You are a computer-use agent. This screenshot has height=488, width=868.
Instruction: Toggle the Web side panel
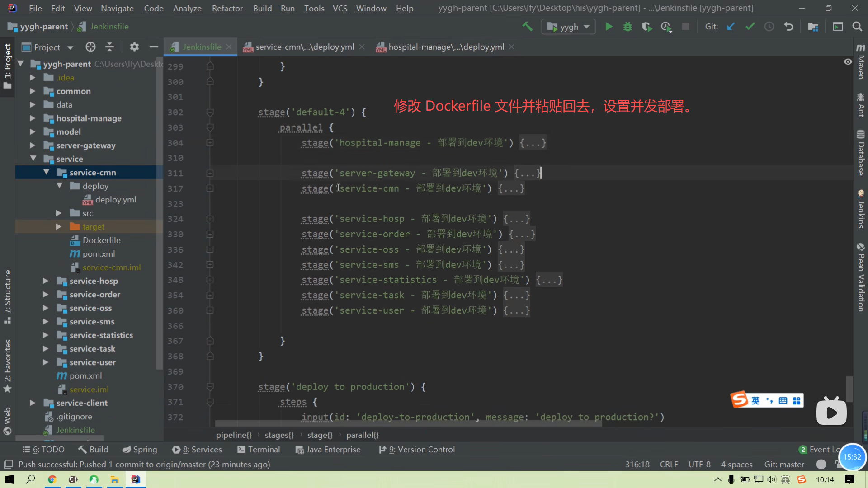click(8, 421)
